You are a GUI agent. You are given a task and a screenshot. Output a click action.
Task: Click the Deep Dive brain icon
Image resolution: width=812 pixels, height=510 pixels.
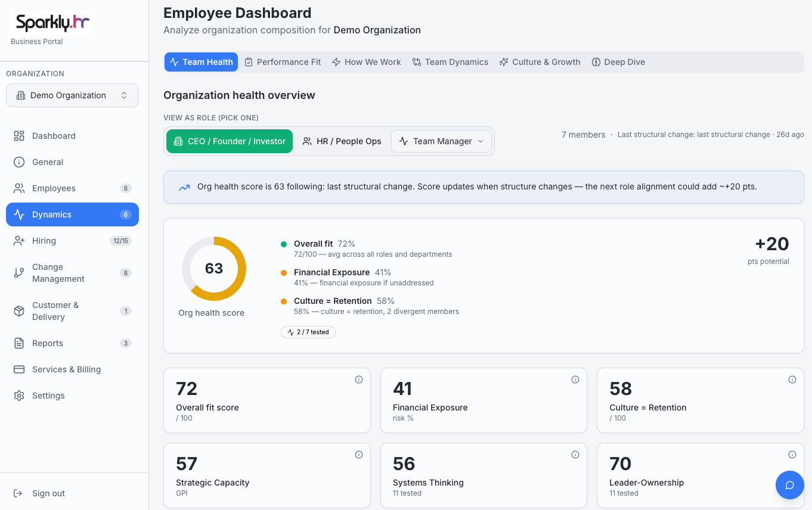(x=596, y=62)
